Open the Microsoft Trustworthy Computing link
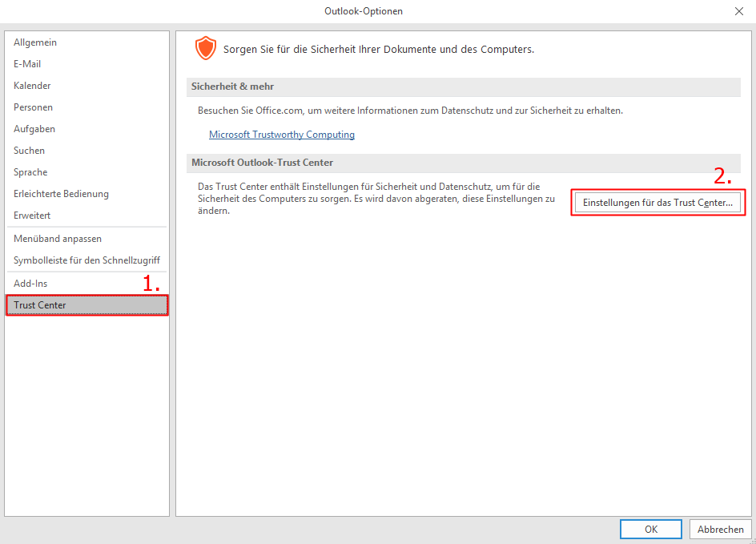The image size is (756, 544). point(281,135)
